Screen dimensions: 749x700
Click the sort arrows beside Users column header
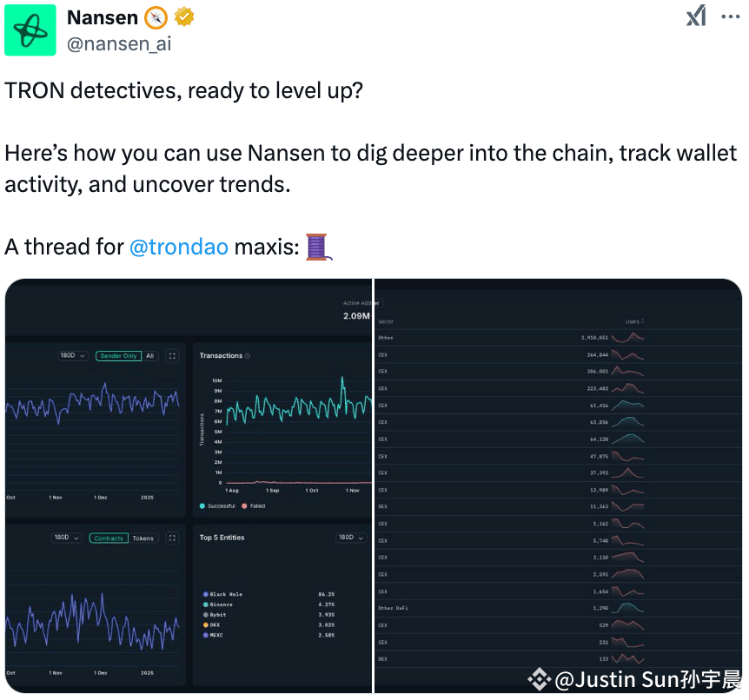[x=641, y=321]
